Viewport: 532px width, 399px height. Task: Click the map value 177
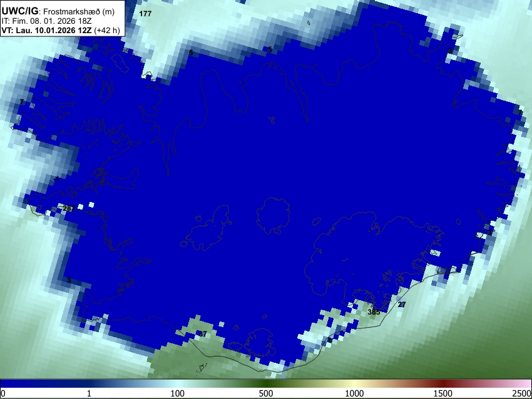145,14
